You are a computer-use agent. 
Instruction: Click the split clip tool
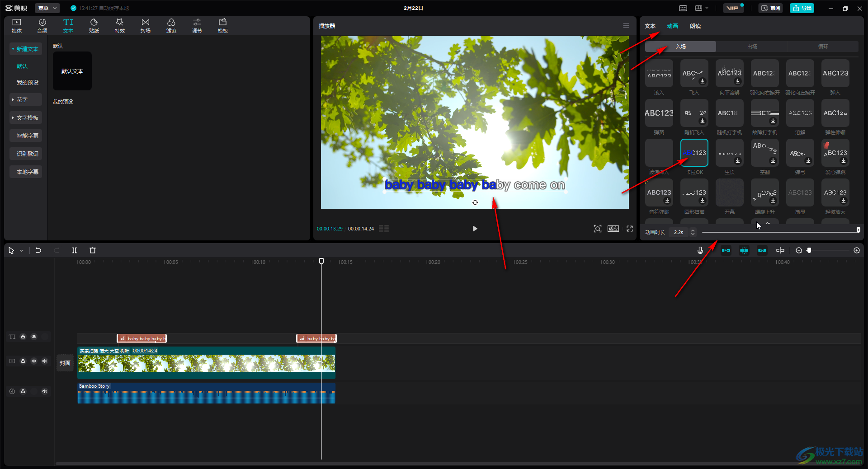point(75,250)
